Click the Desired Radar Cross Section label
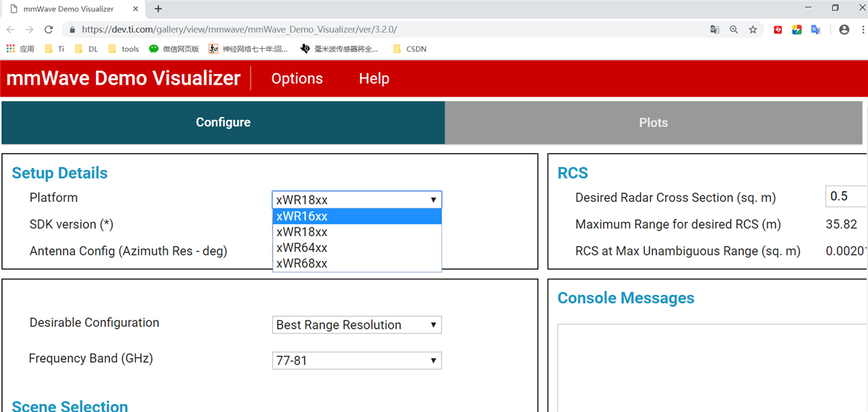 click(x=675, y=198)
